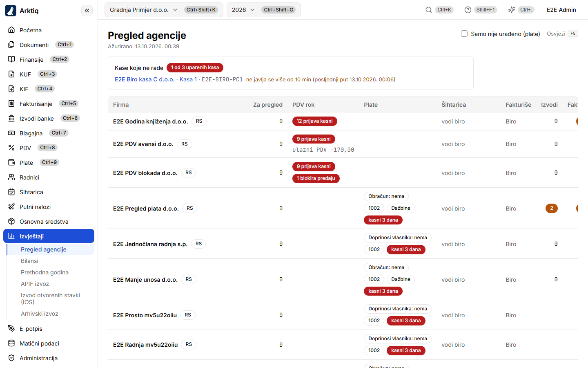Click the 'Za pregled' column header

pyautogui.click(x=267, y=105)
